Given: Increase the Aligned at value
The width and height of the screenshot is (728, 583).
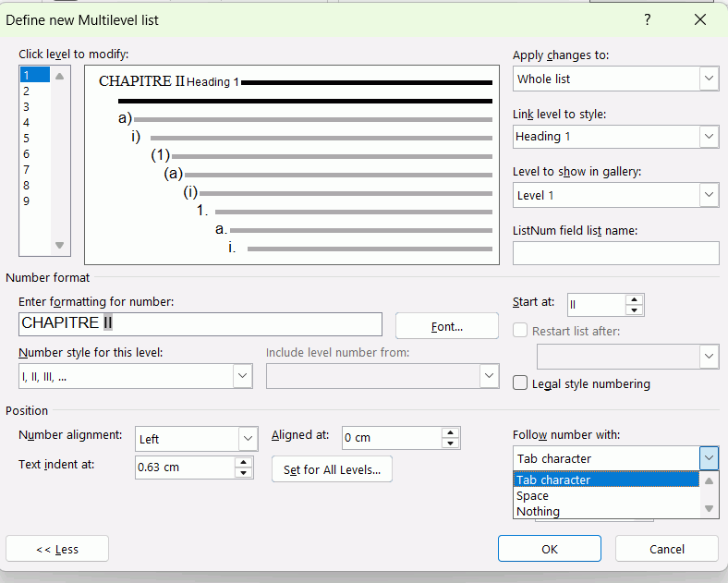Looking at the screenshot, I should pyautogui.click(x=451, y=432).
